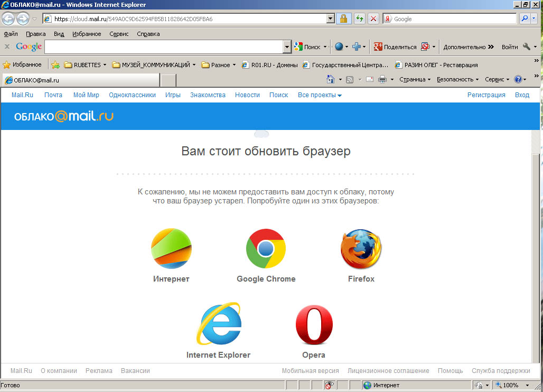Click the red Opera browser logo
Screen dimensions: 543x392
[x=314, y=325]
